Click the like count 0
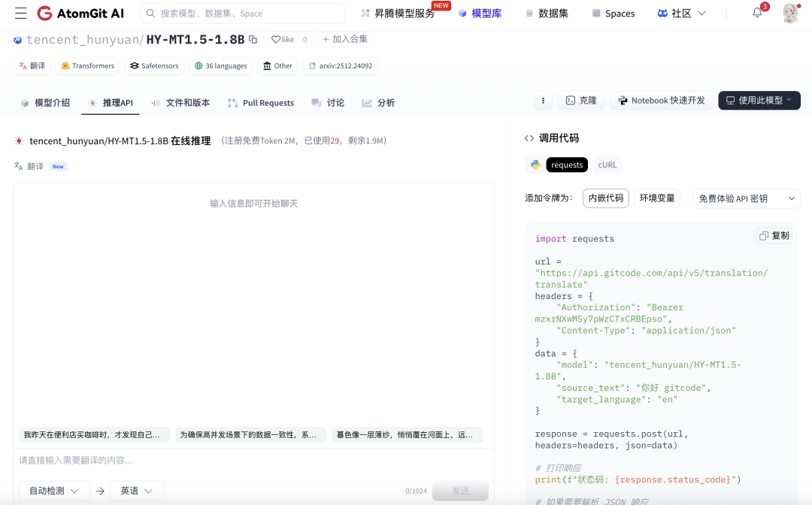 305,39
